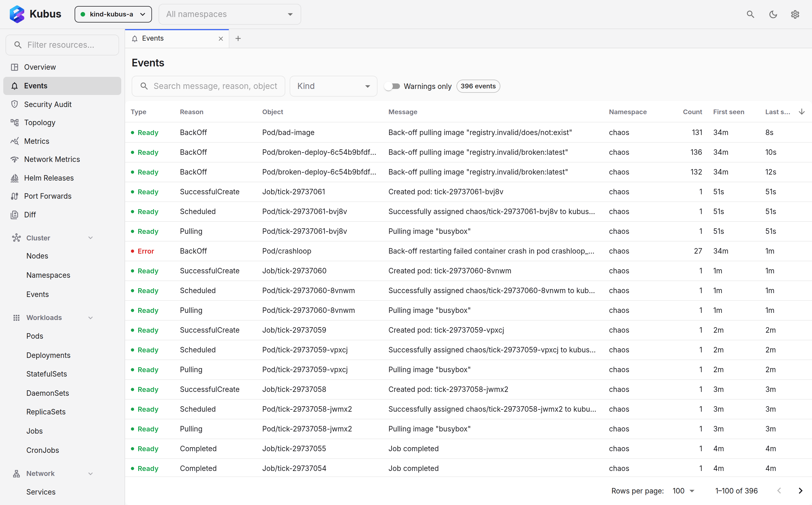Click the Network Metrics signal icon
Image resolution: width=812 pixels, height=505 pixels.
point(14,159)
